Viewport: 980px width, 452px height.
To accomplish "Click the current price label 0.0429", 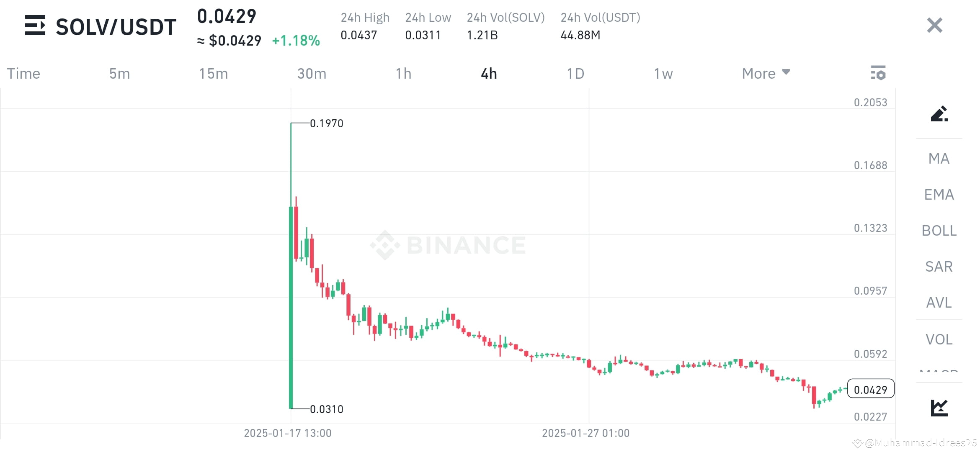I will tap(870, 389).
